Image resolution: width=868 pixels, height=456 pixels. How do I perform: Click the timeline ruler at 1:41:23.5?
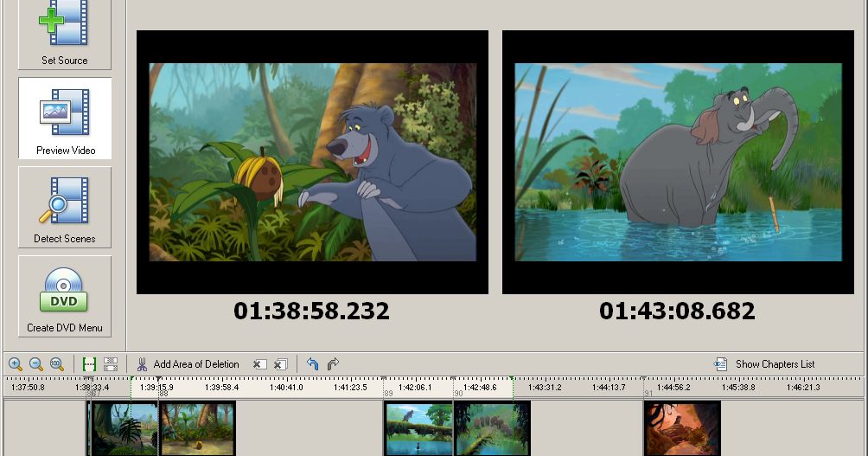[x=350, y=388]
